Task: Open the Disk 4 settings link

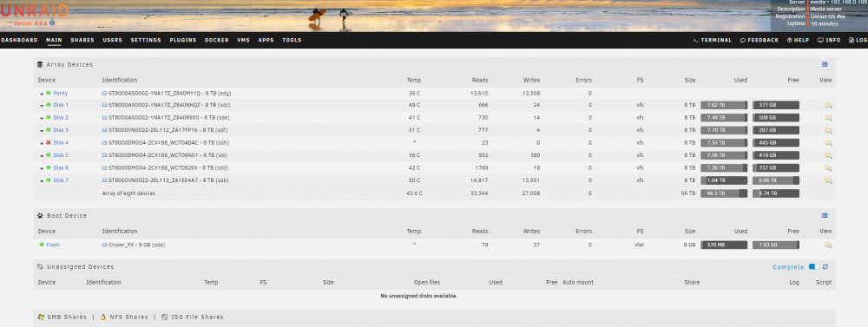Action: pyautogui.click(x=61, y=143)
